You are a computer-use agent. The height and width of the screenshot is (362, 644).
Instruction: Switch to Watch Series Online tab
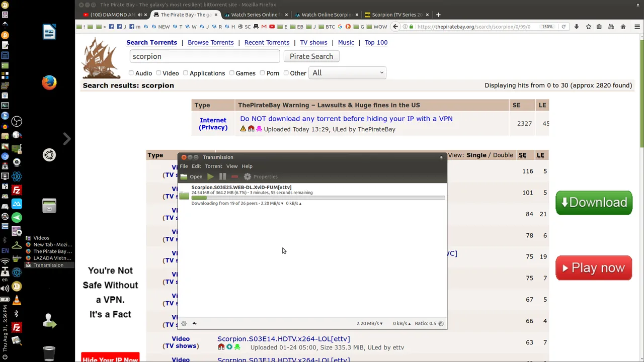click(256, 15)
